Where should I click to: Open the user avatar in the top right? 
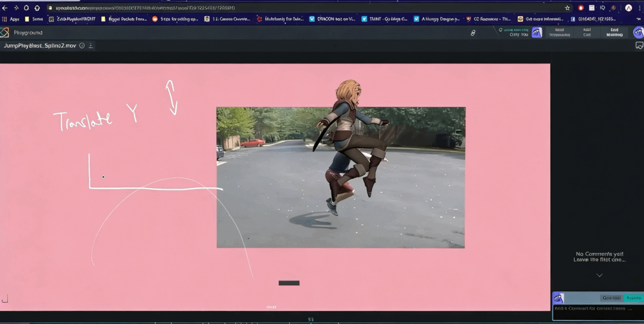[x=638, y=32]
